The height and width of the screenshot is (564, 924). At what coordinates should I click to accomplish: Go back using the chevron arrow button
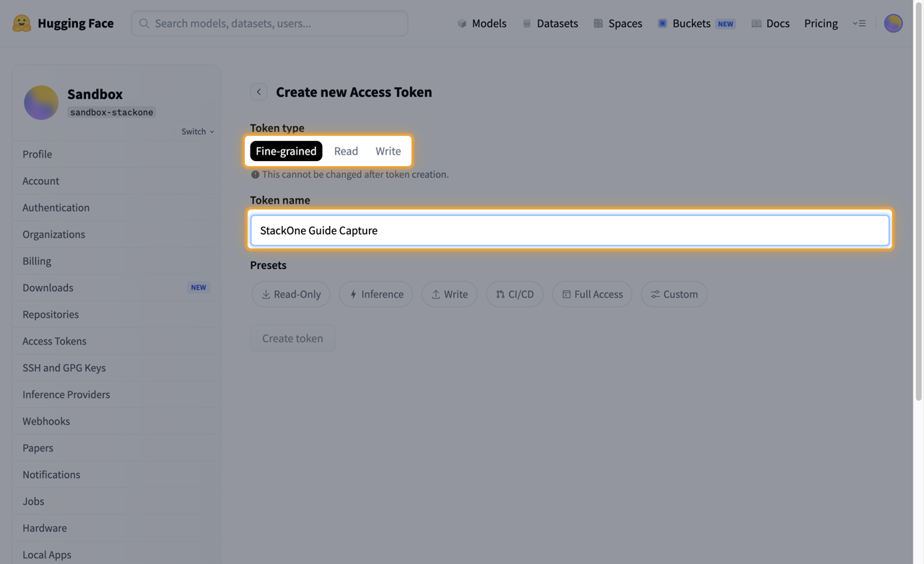coord(259,92)
